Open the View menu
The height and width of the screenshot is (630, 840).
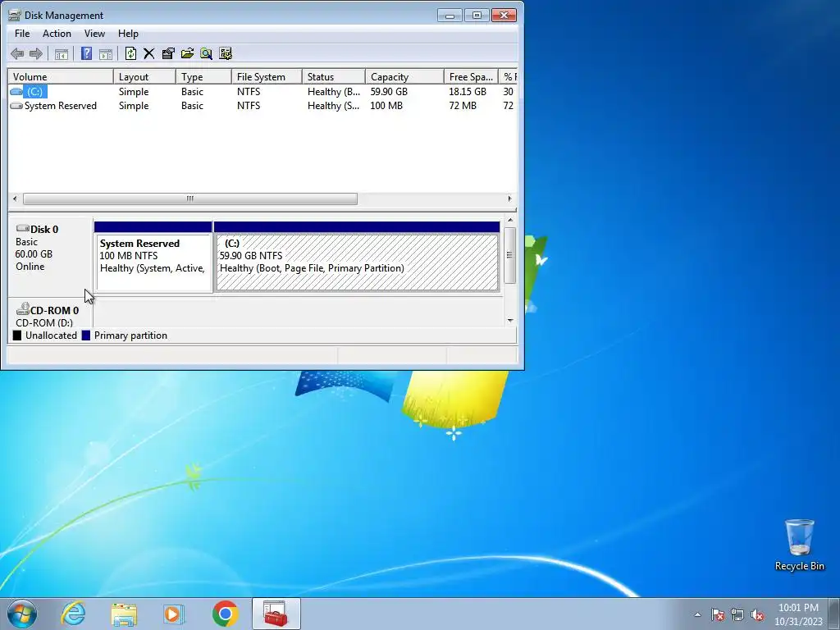(94, 33)
